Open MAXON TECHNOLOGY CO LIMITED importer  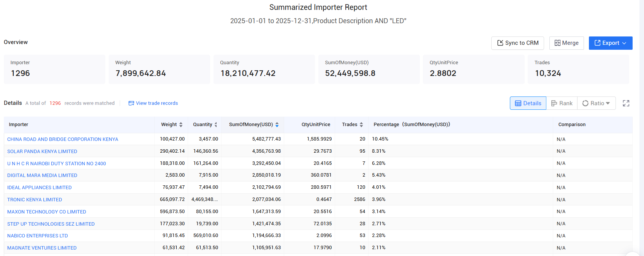click(x=47, y=212)
